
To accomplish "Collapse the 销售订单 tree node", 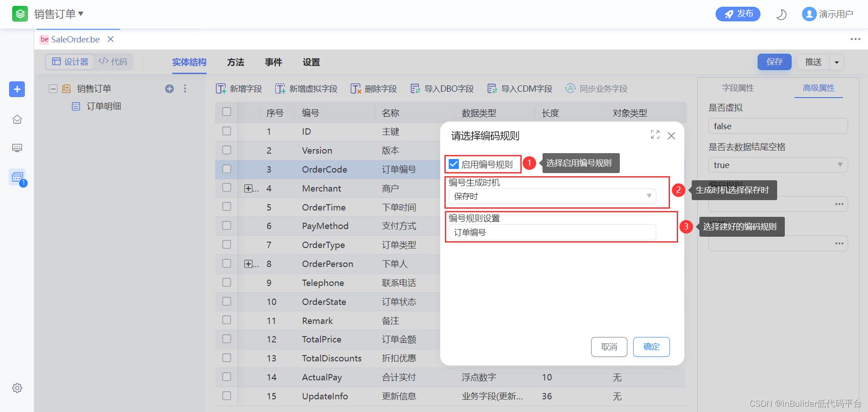I will click(x=53, y=89).
